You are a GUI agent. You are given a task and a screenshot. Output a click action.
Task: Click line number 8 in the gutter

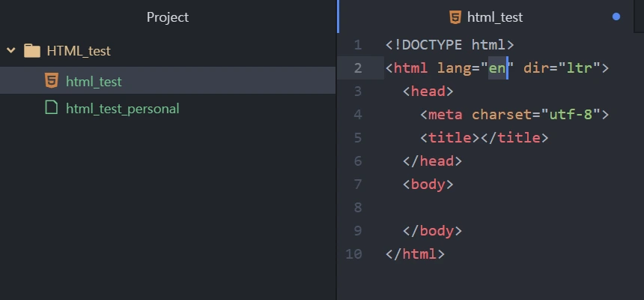click(x=357, y=207)
